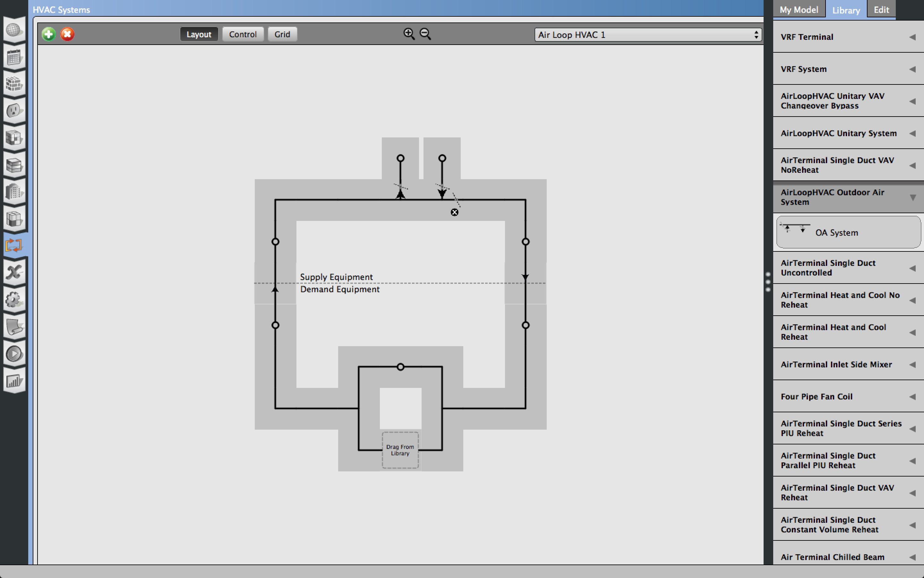Expand AirLoopHVAC Unitary VAV Changeover Bypass
The width and height of the screenshot is (924, 578).
(x=848, y=101)
